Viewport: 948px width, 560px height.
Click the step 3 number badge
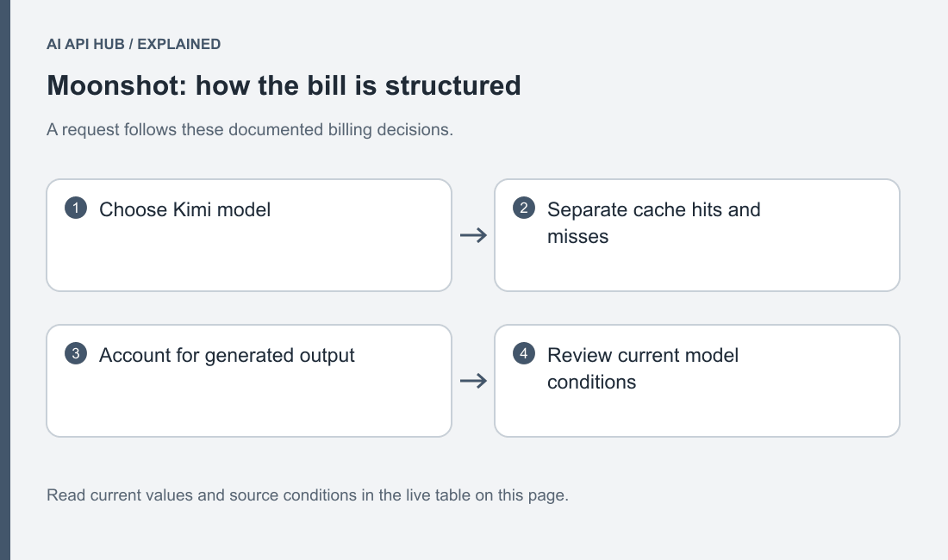pos(76,353)
